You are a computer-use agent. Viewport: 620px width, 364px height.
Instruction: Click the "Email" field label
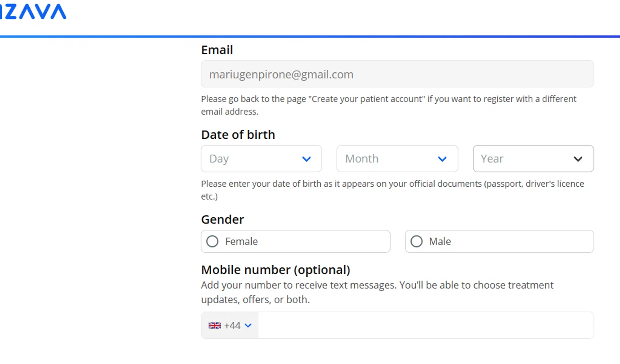click(x=217, y=50)
